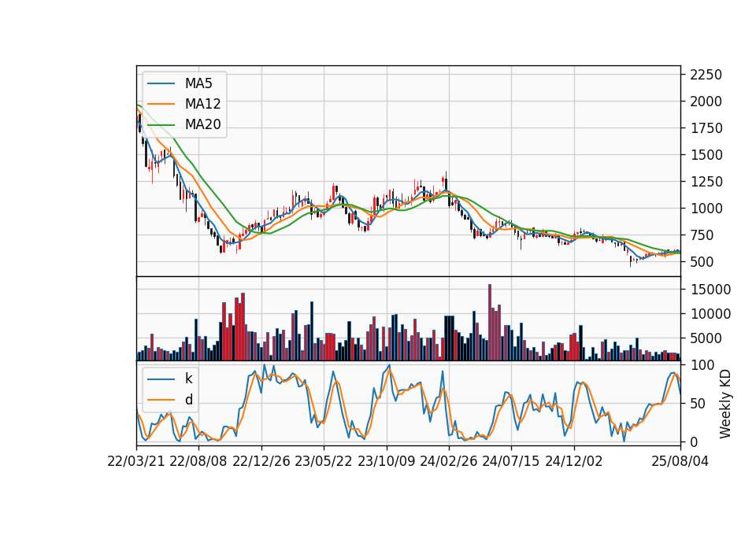Click the 50 tick on KD axis
The image size is (756, 543).
[x=698, y=403]
